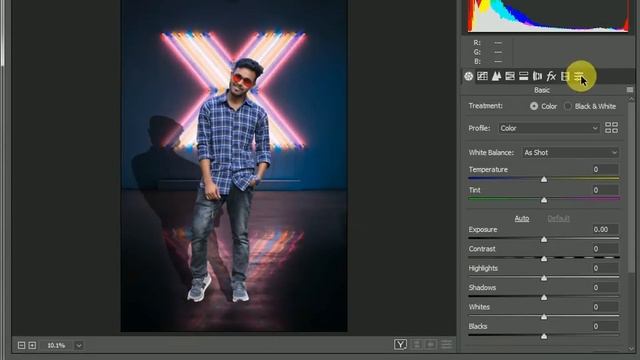Screen dimensions: 640x360
Task: Click the 10.1% zoom level field
Action: pyautogui.click(x=56, y=345)
